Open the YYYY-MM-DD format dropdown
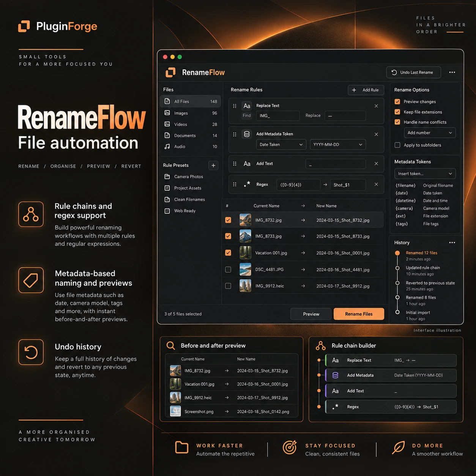Image resolution: width=476 pixels, height=476 pixels. [338, 145]
